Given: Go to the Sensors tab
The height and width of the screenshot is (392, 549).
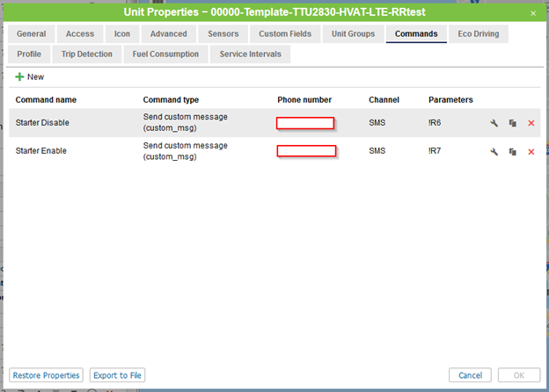Looking at the screenshot, I should 223,34.
